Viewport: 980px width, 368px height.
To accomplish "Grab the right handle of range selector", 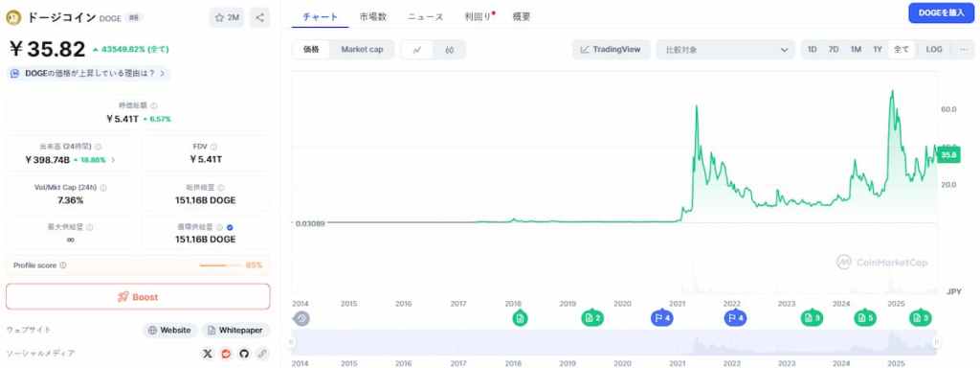I will tap(936, 342).
